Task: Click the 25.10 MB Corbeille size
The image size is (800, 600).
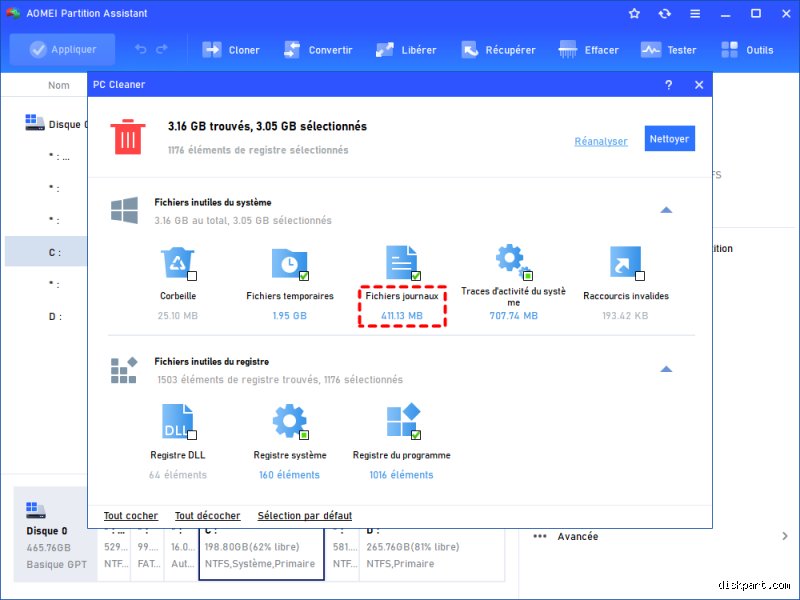Action: (178, 315)
